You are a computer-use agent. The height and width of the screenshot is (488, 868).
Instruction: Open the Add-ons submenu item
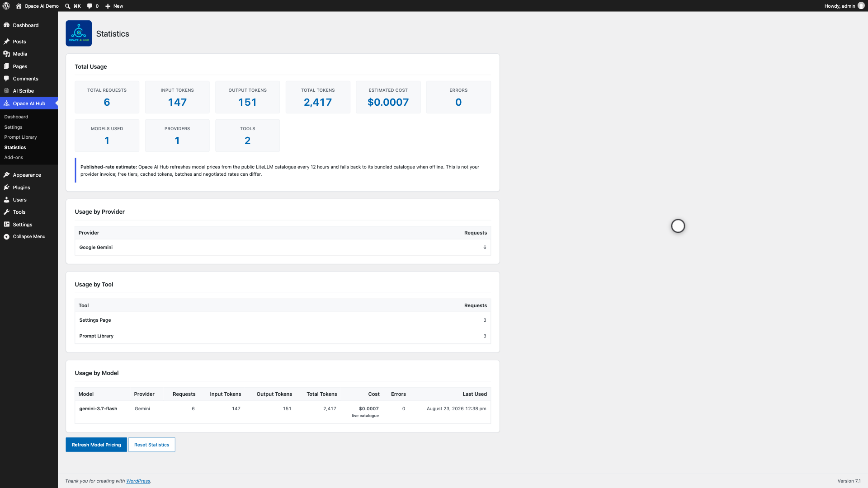(14, 157)
